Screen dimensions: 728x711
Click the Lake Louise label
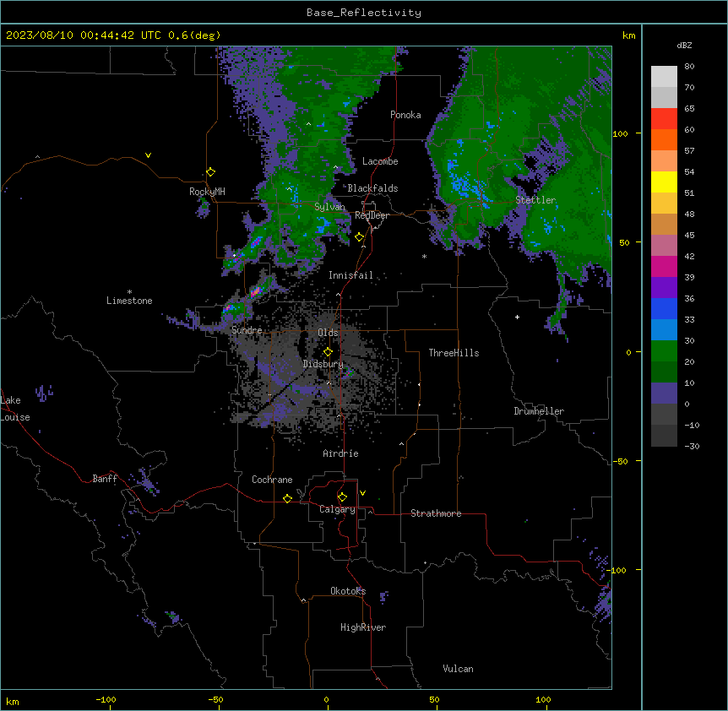pos(15,409)
